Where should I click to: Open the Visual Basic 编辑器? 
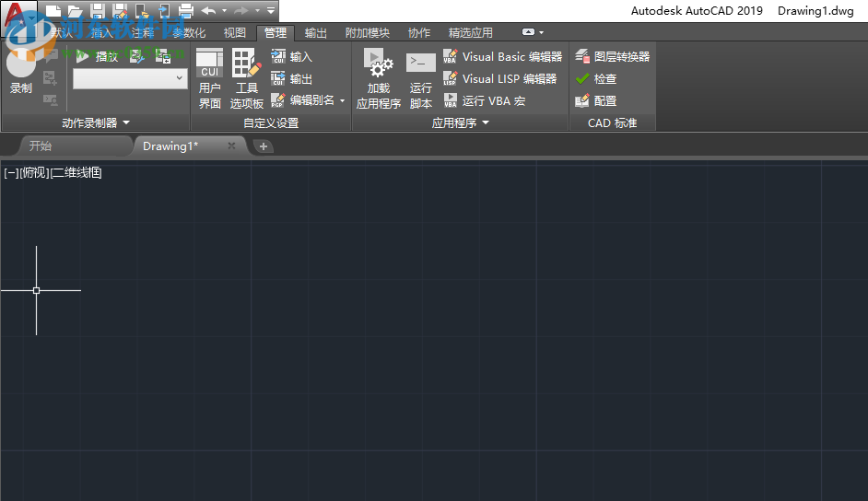click(502, 56)
